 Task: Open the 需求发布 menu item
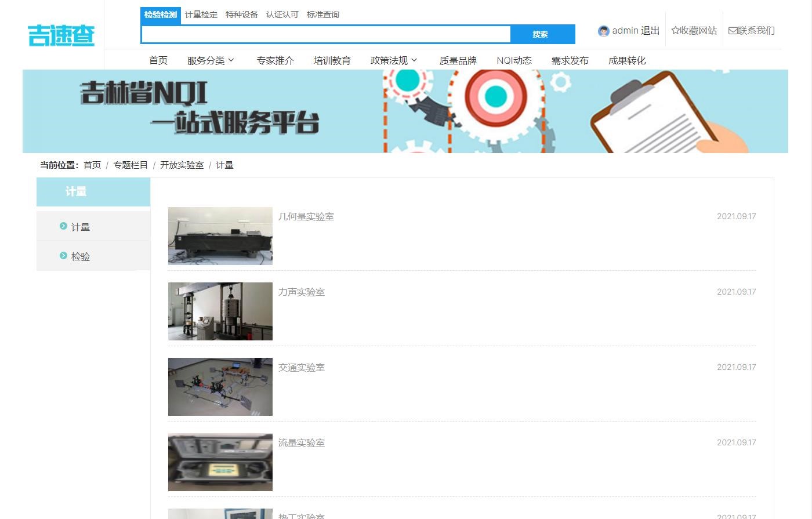click(570, 60)
